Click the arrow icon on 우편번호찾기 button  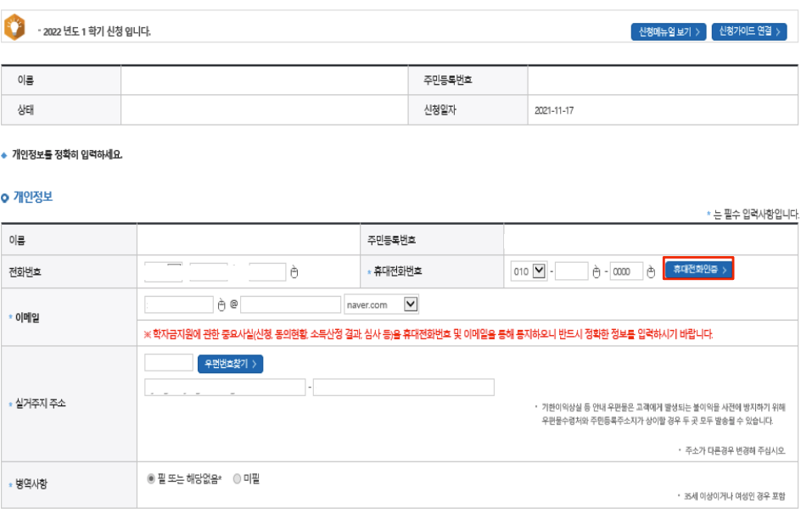(255, 362)
